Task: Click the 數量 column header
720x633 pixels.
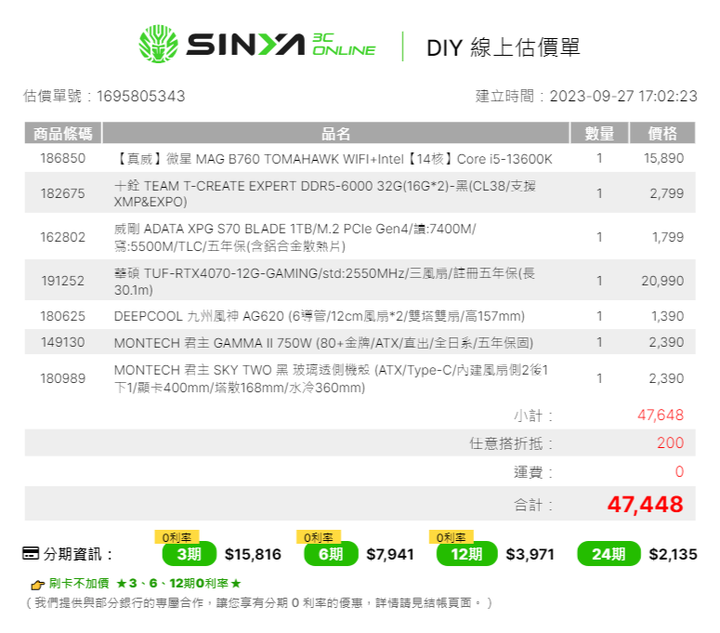Action: click(x=599, y=133)
